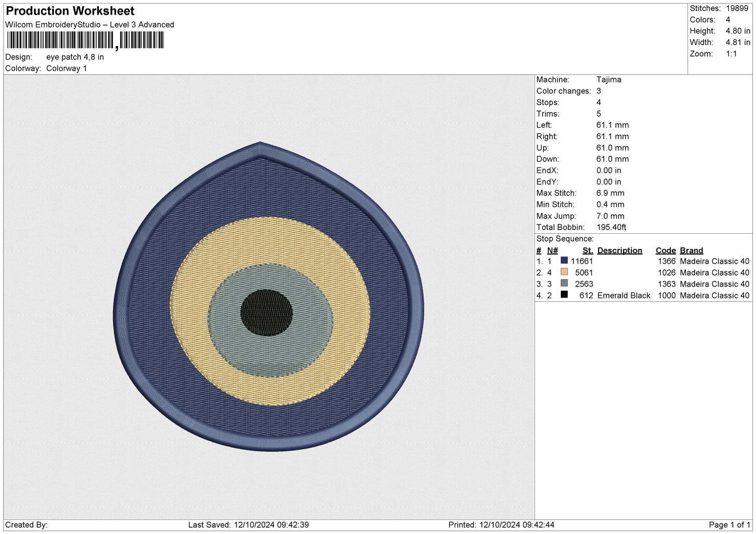Click the Emerald Black description text

click(x=624, y=296)
